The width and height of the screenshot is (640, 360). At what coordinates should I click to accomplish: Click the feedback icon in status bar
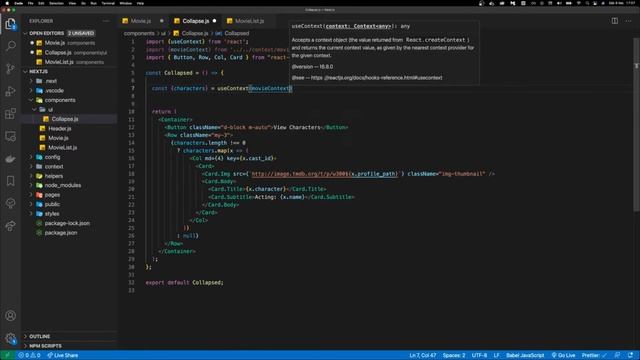tap(617, 355)
